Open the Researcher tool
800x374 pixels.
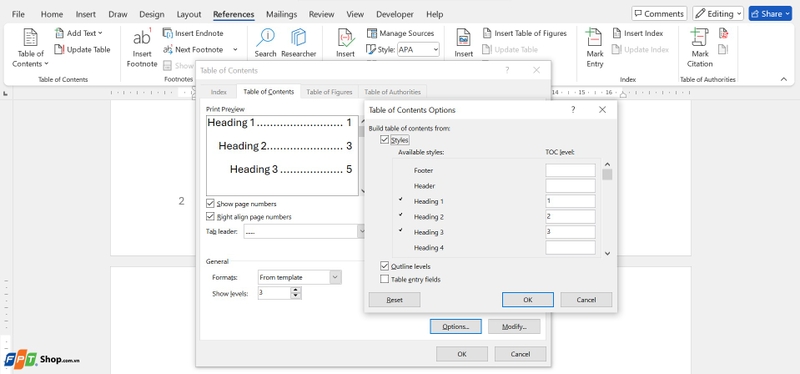tap(298, 43)
